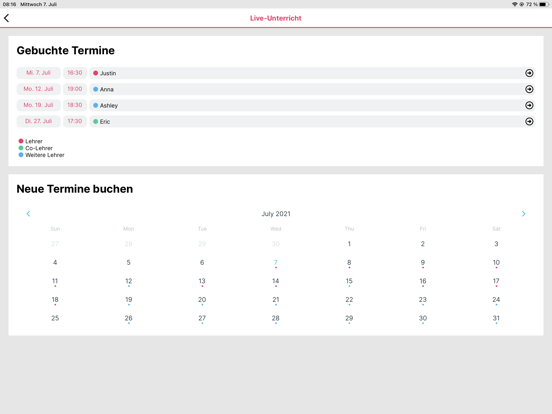Tap the 16:30 time chip
The height and width of the screenshot is (414, 552).
click(75, 73)
